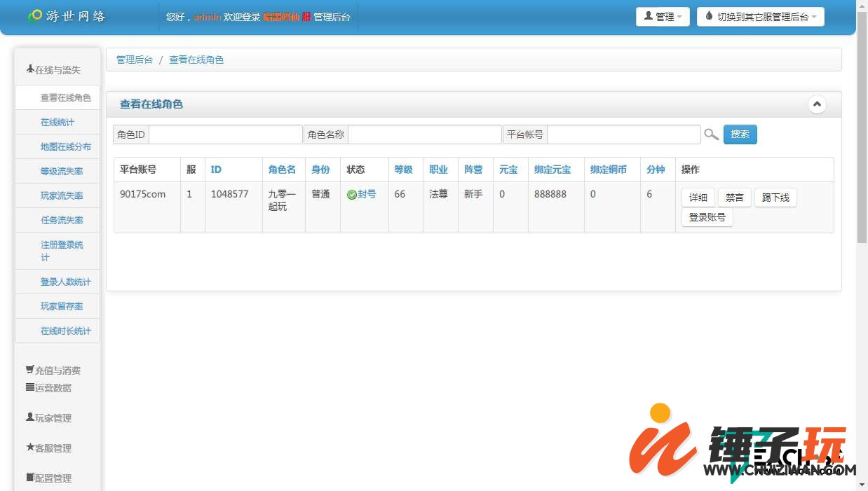This screenshot has width=868, height=491.
Task: Click the 游世网络 logo
Action: (67, 16)
